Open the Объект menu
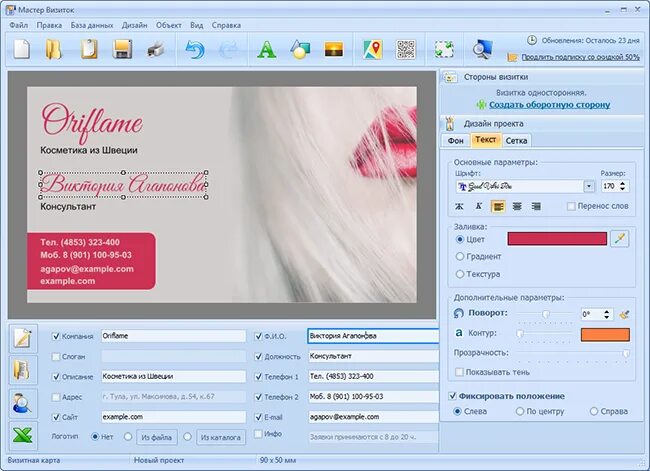 click(x=168, y=25)
